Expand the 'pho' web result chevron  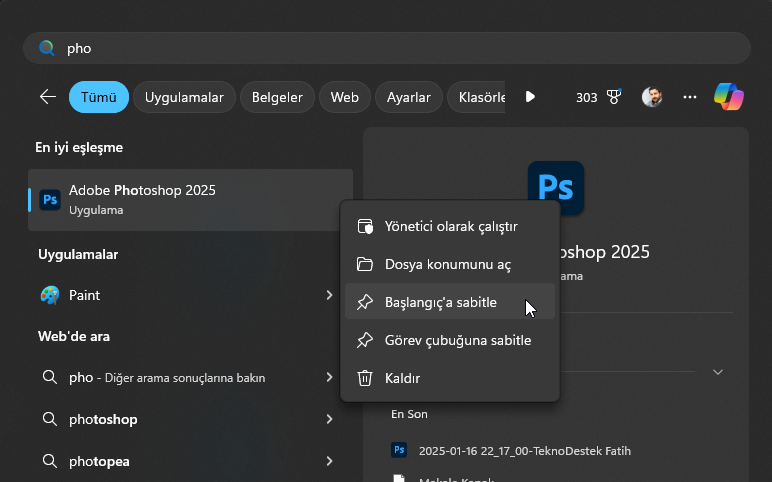pyautogui.click(x=329, y=377)
